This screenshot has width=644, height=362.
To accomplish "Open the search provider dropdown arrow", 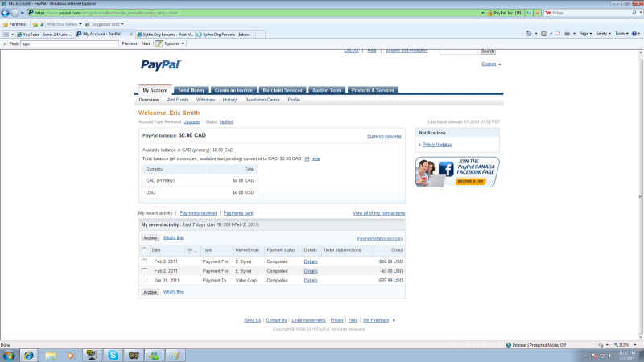I will (641, 13).
